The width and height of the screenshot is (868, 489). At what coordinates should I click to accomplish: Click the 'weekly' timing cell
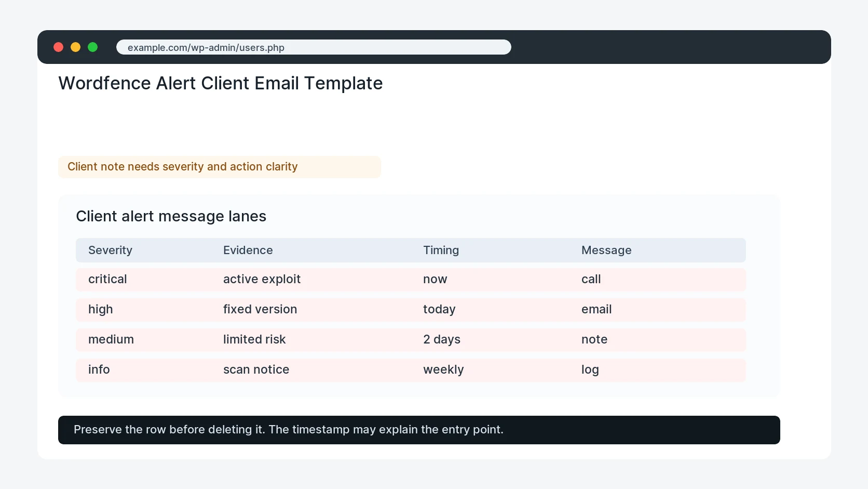click(443, 370)
